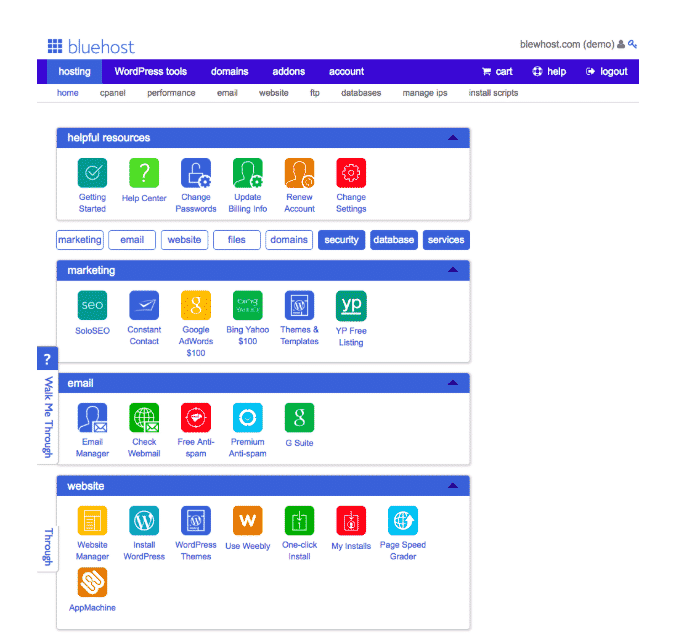Select the hosting tab
The height and width of the screenshot is (635, 696).
tap(74, 71)
